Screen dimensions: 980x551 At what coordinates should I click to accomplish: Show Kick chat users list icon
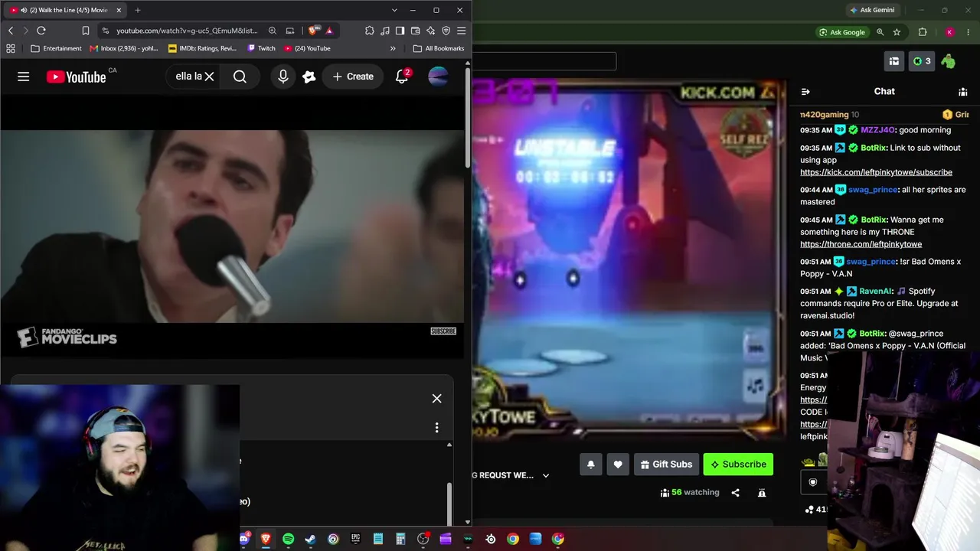tap(962, 91)
